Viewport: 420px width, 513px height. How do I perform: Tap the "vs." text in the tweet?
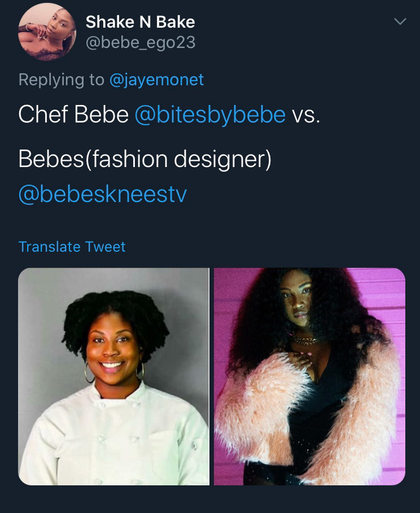306,115
